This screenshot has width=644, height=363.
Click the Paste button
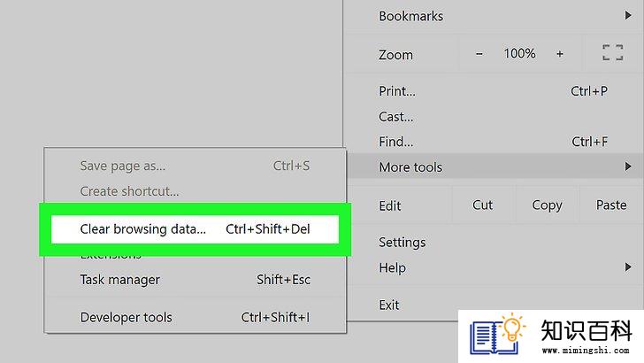611,205
